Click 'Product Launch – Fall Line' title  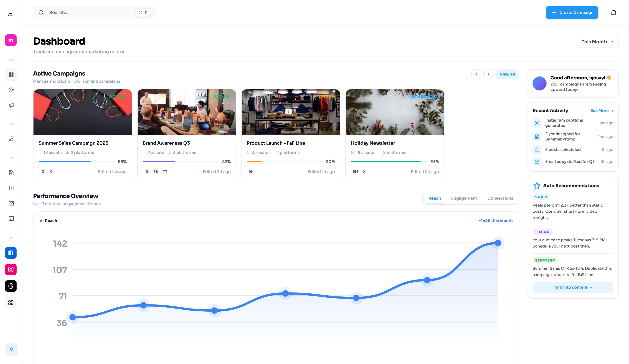tap(276, 143)
